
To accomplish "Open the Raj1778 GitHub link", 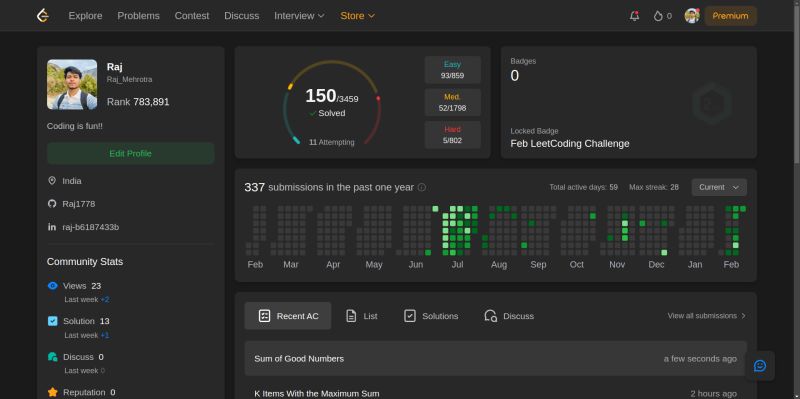I will pos(79,204).
